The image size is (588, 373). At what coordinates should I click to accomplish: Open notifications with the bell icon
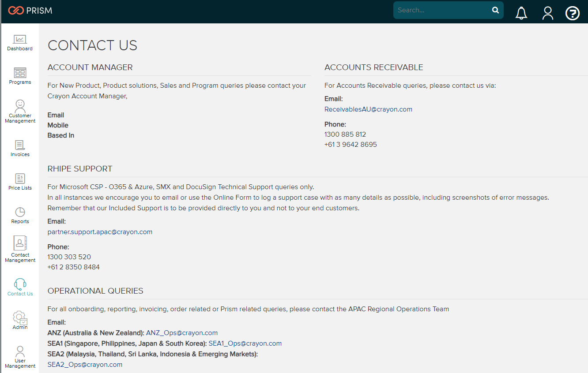coord(521,13)
